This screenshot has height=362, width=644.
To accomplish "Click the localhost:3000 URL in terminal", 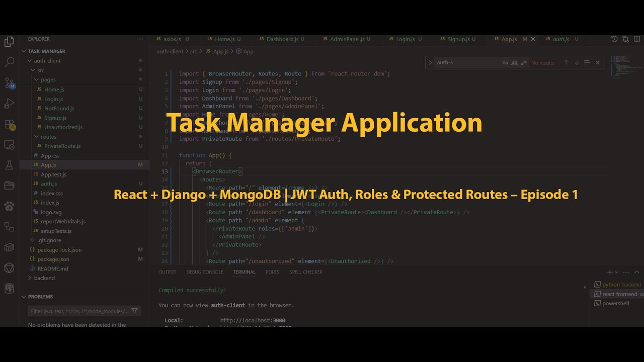I will point(253,320).
